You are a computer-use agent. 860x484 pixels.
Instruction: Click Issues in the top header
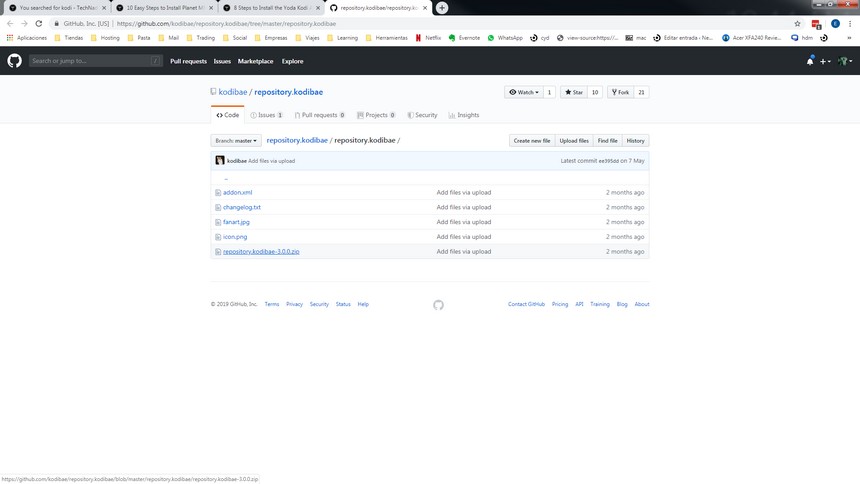(x=222, y=61)
